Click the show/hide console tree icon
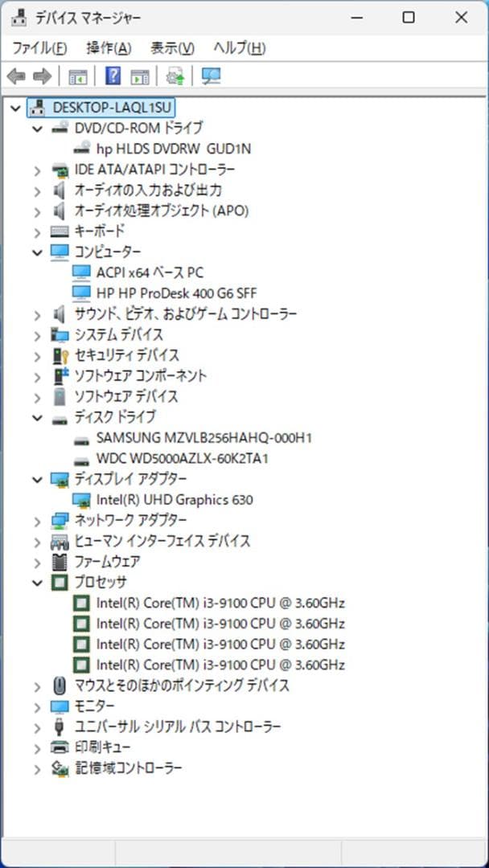Screen dimensions: 489x868 pyautogui.click(x=77, y=76)
